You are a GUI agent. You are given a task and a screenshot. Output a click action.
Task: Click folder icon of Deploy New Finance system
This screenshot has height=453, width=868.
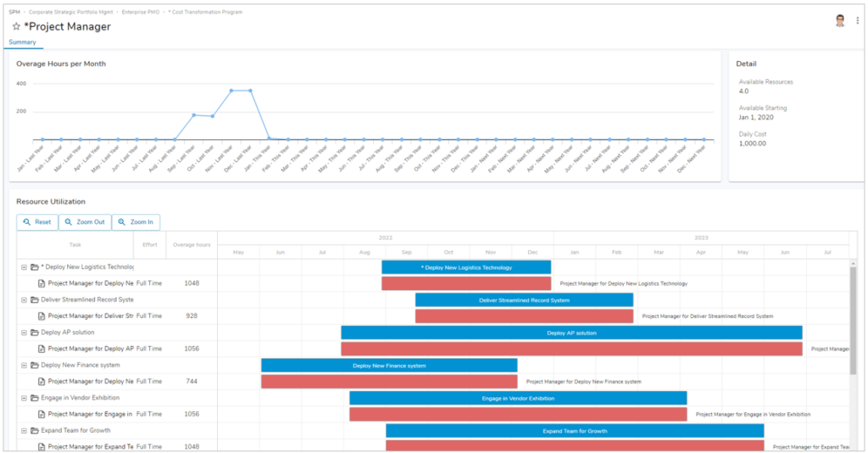pos(34,365)
